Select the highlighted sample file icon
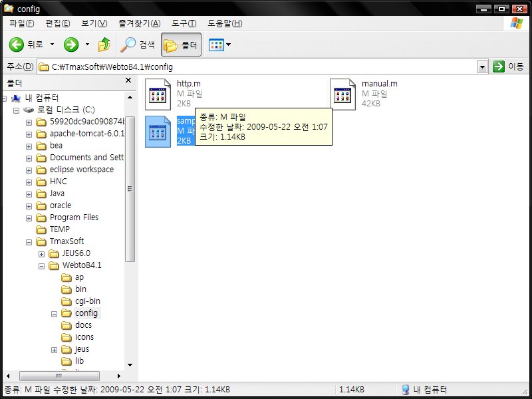532x399 pixels. [158, 132]
